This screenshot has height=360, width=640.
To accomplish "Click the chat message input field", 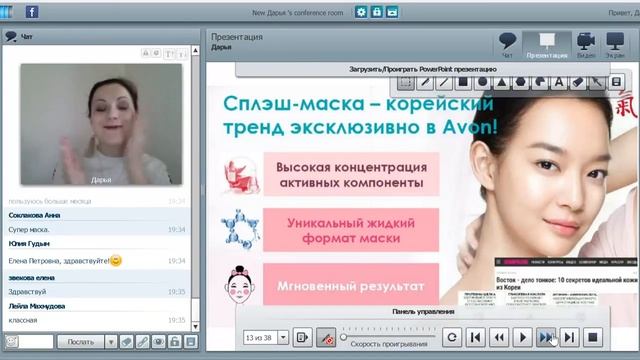I will [x=36, y=341].
